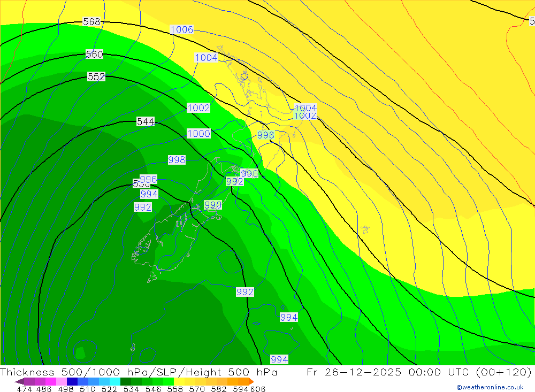Click the cyan swatch in the thickness legend
The image size is (535, 392).
pos(115,381)
